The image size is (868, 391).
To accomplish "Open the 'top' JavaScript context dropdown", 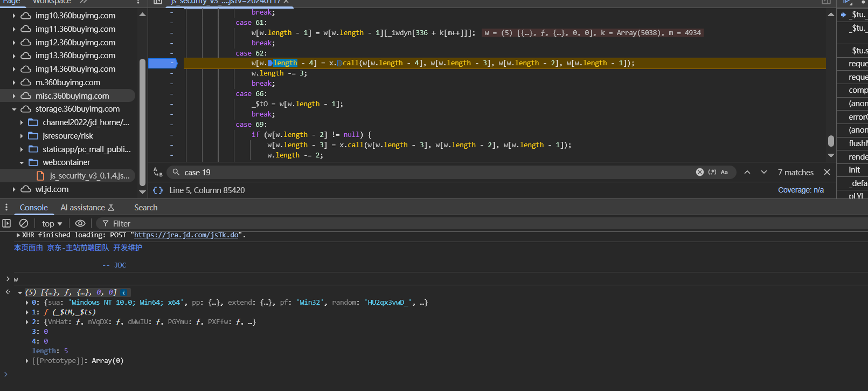I will click(x=52, y=223).
